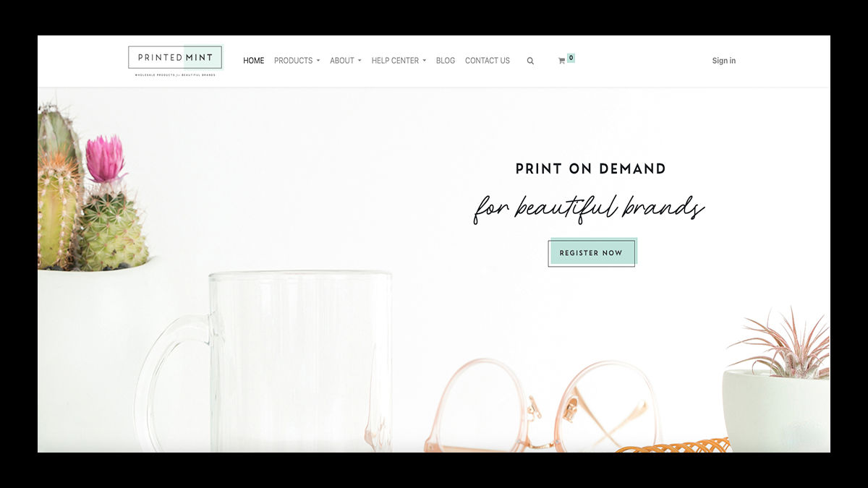The height and width of the screenshot is (488, 868).
Task: Select the Help Center menu label
Action: pos(395,61)
